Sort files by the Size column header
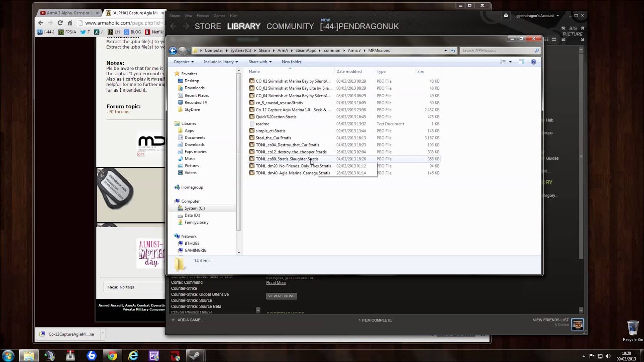 pyautogui.click(x=420, y=71)
